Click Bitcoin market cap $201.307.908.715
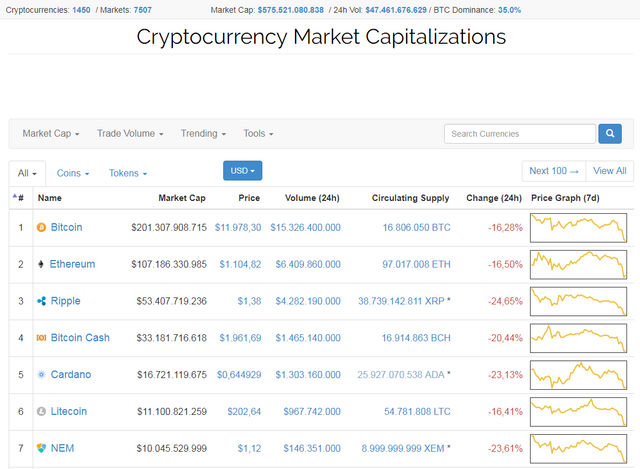 [169, 227]
